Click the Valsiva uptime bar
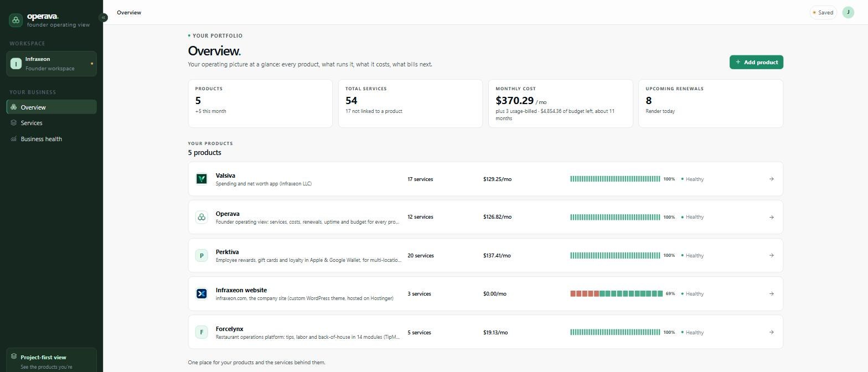This screenshot has height=372, width=868. tap(615, 179)
